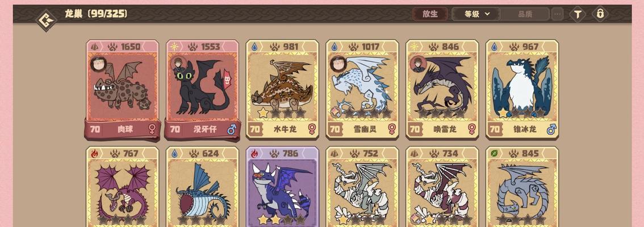Select the purple dragon card with 786 power
Screen dimensions: 644x227
coord(282,187)
